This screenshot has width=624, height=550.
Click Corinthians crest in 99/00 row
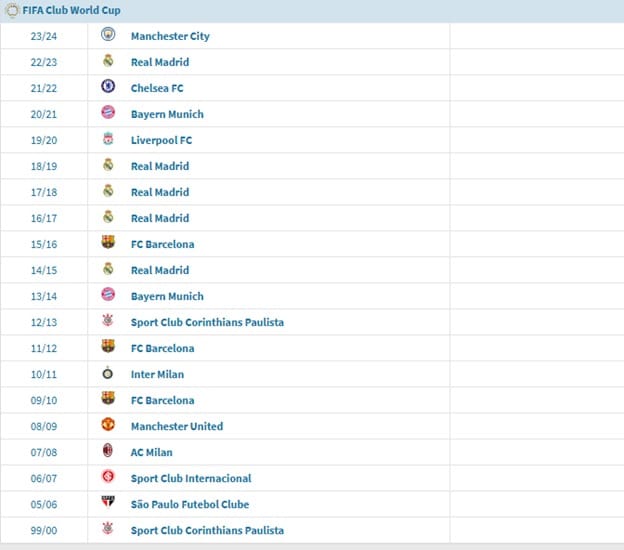108,528
